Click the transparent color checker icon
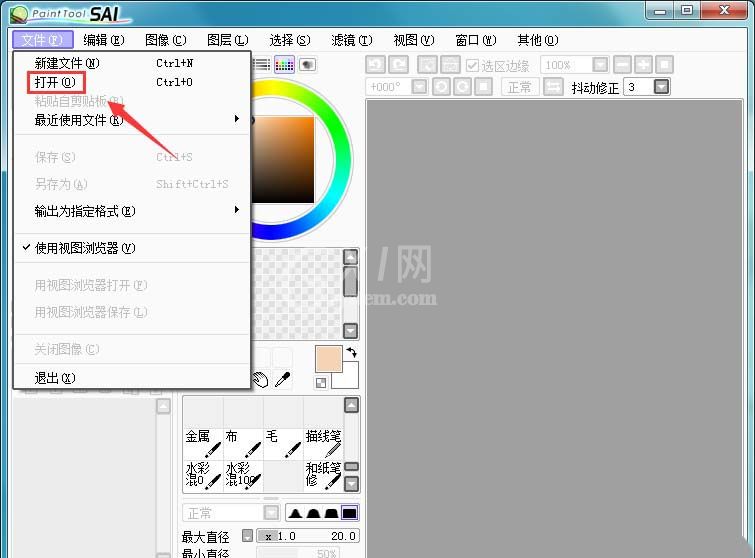The image size is (755, 558). click(321, 383)
